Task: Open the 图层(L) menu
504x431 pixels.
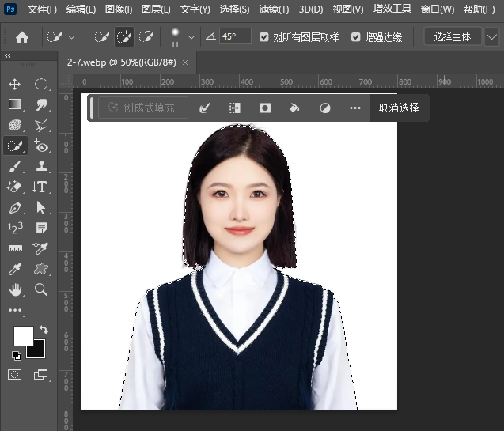Action: click(156, 9)
